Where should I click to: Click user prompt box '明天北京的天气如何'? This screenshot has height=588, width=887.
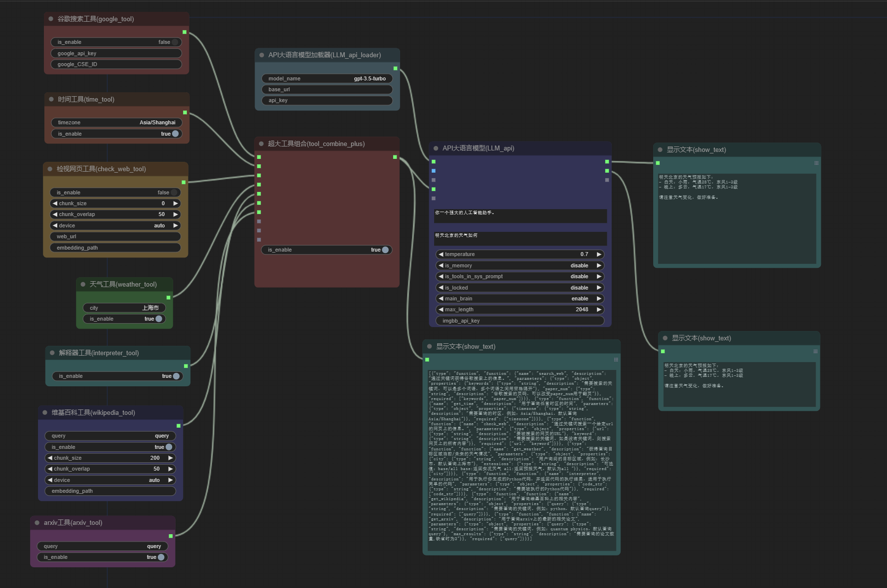520,239
